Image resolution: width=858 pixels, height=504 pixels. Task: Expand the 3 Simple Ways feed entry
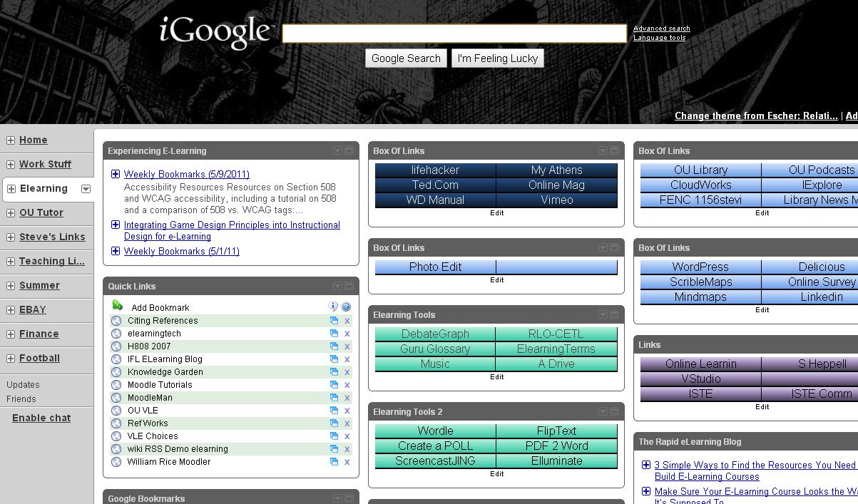pos(646,465)
